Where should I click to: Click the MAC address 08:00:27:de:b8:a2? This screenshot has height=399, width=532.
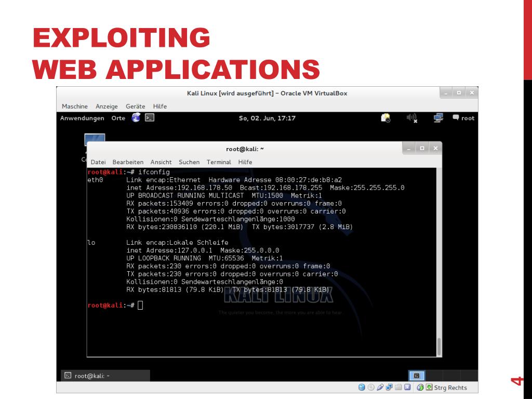click(309, 180)
